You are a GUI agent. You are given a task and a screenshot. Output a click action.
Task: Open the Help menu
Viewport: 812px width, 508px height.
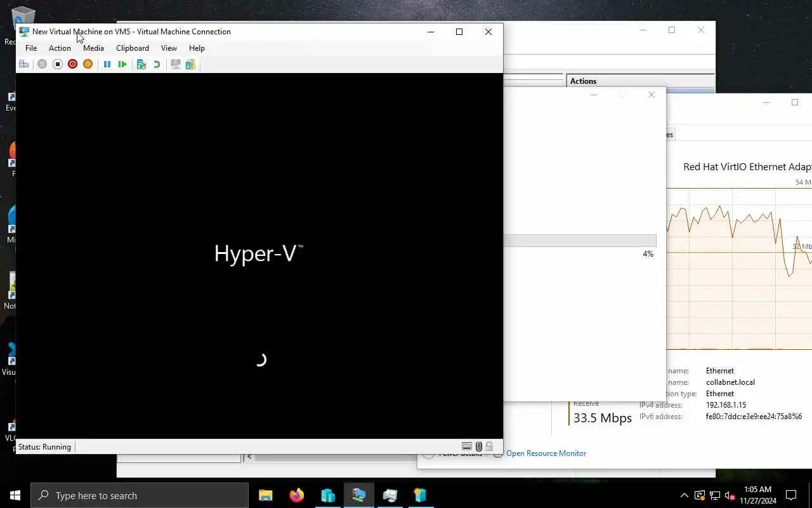click(197, 48)
